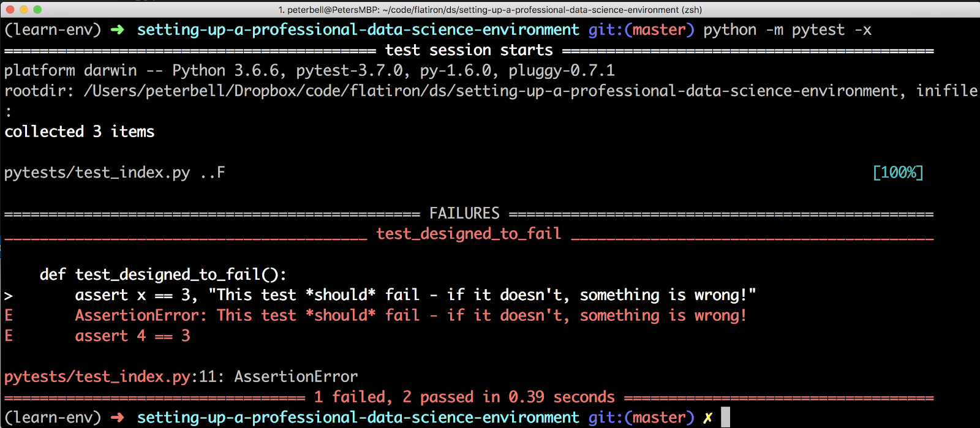The width and height of the screenshot is (980, 428).
Task: Click the green prompt arrow on the first line
Action: click(117, 30)
